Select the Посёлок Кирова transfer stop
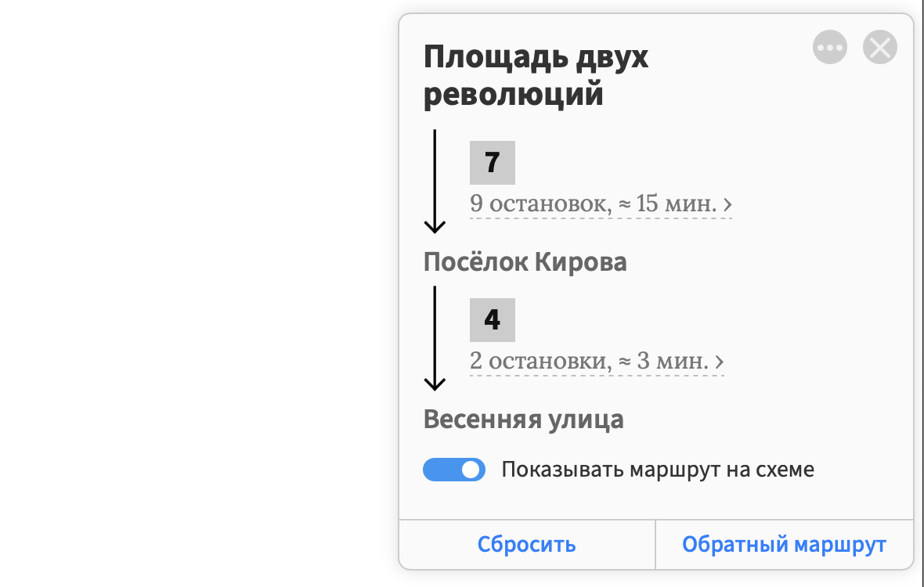The image size is (924, 587). [x=525, y=262]
